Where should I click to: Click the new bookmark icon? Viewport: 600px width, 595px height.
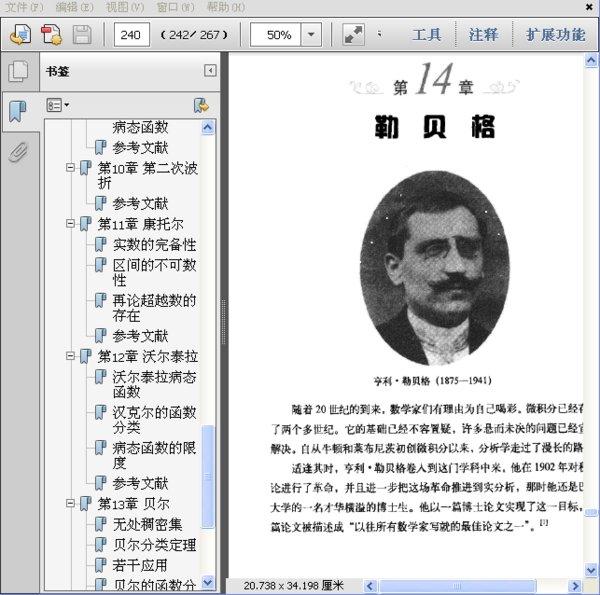click(201, 106)
